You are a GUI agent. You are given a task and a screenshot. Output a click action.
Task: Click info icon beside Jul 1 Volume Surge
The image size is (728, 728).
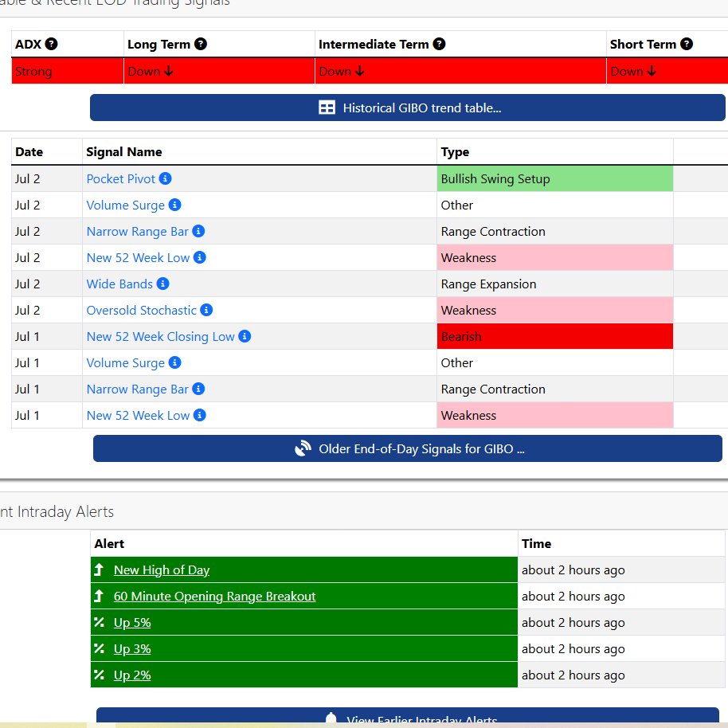174,362
